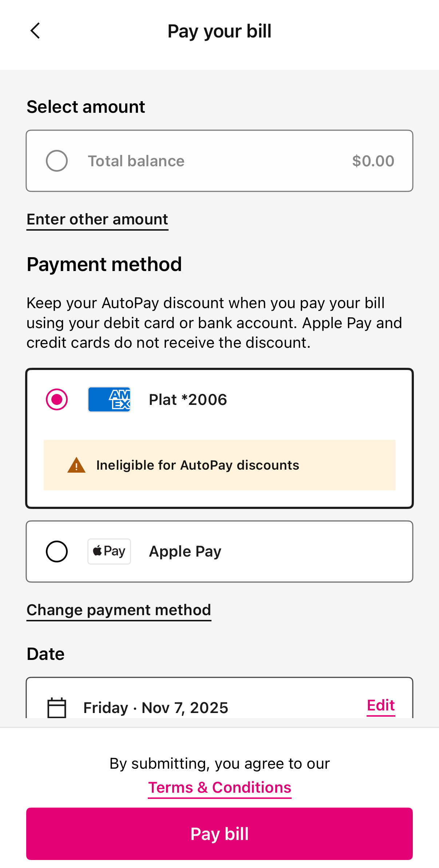Select the Total balance radio button
This screenshot has height=868, width=439.
click(x=57, y=161)
